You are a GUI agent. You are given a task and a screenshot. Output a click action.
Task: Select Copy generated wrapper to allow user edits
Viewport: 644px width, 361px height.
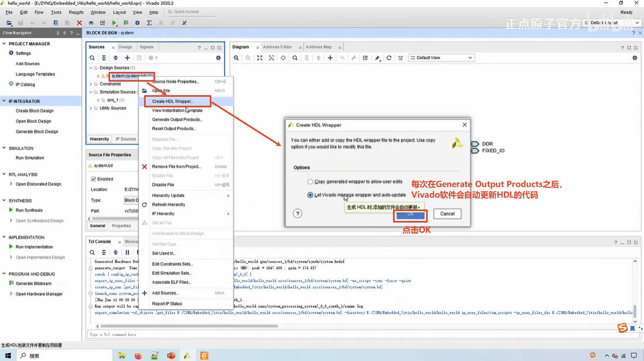(x=310, y=182)
